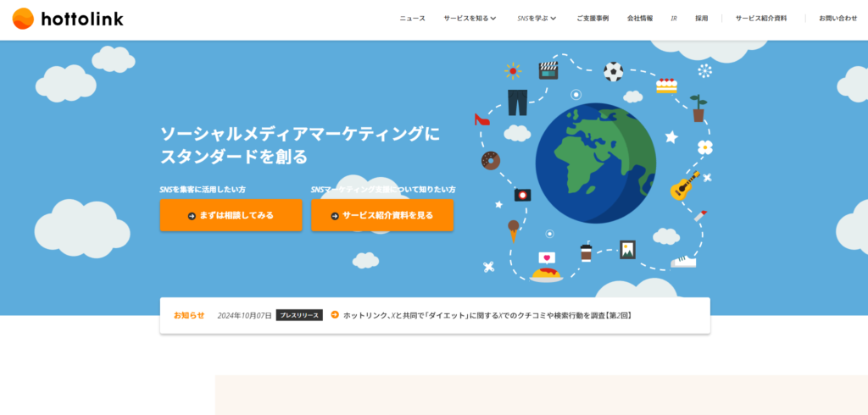868x415 pixels.
Task: Click the globe illustration
Action: (x=596, y=163)
